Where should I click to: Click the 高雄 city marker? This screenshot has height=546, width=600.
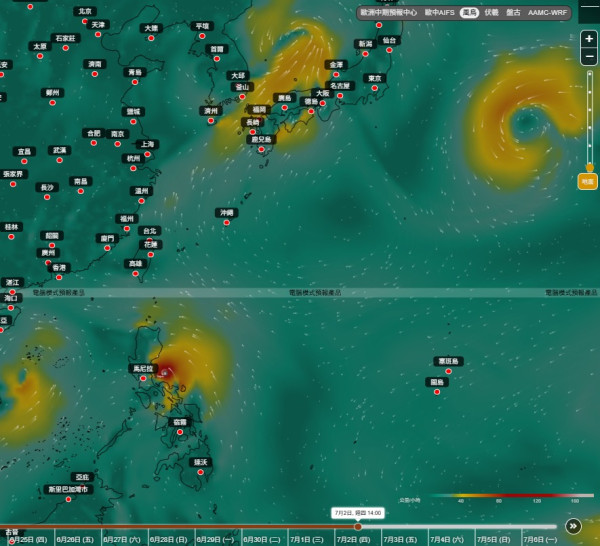135,274
